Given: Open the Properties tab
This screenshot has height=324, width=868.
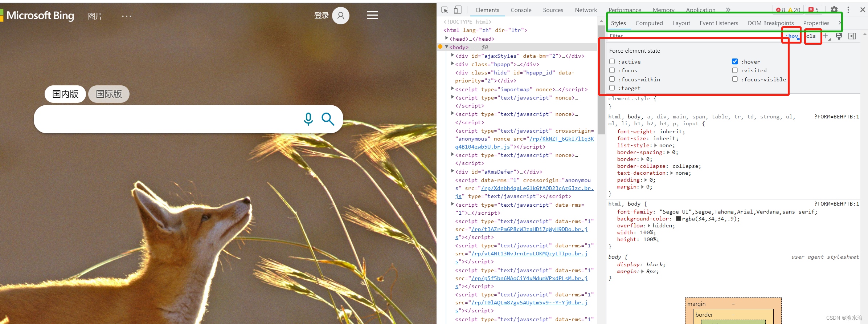Looking at the screenshot, I should point(816,23).
